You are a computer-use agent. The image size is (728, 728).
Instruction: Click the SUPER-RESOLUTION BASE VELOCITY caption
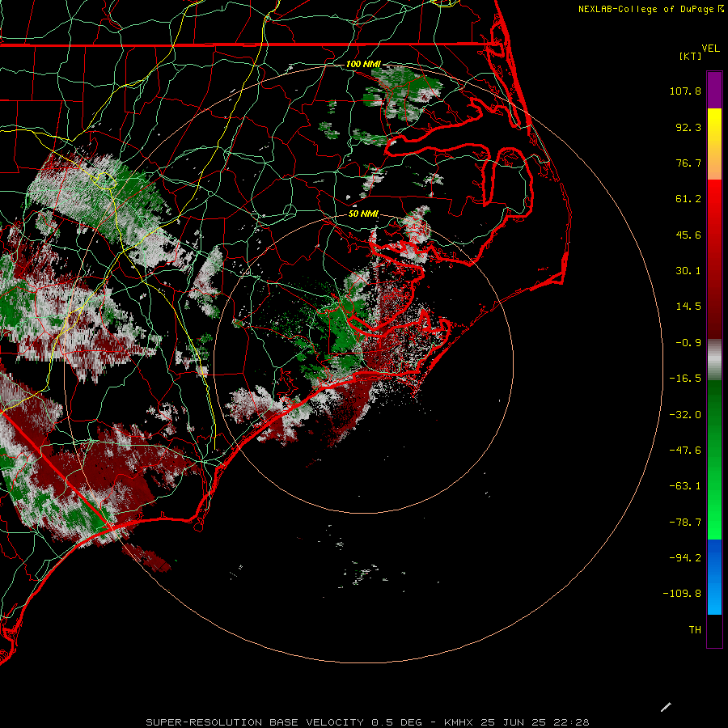point(256,722)
